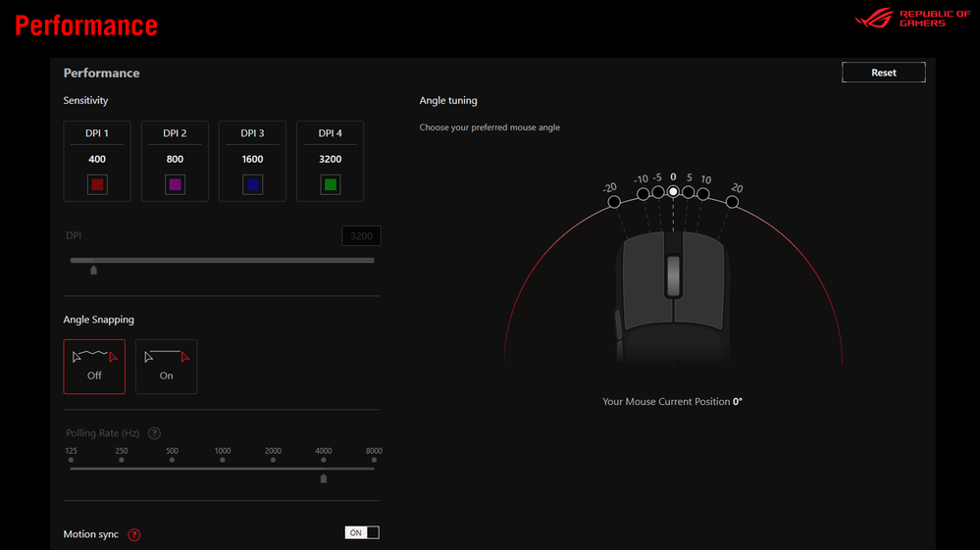Select the DPI 1 card with 400
The width and height of the screenshot is (980, 550).
point(97,161)
